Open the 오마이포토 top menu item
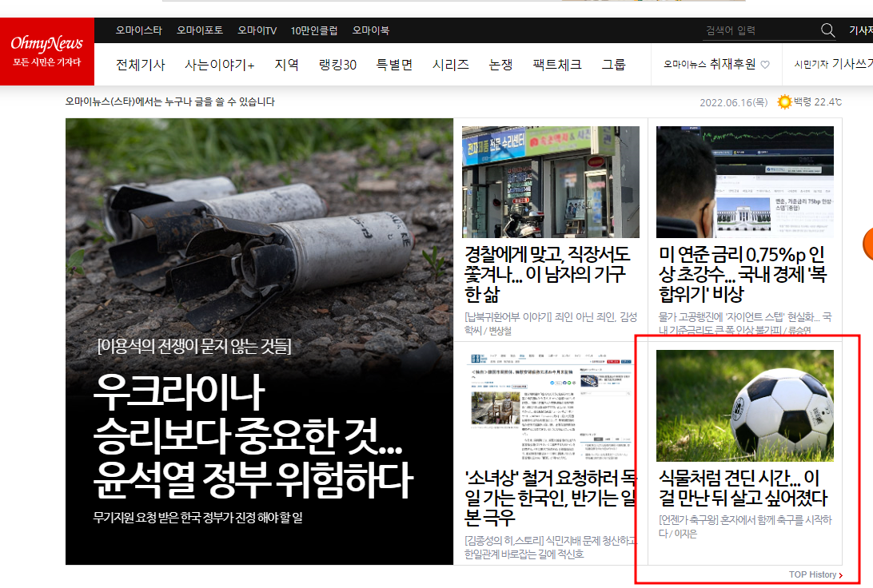Image resolution: width=873 pixels, height=588 pixels. tap(200, 30)
